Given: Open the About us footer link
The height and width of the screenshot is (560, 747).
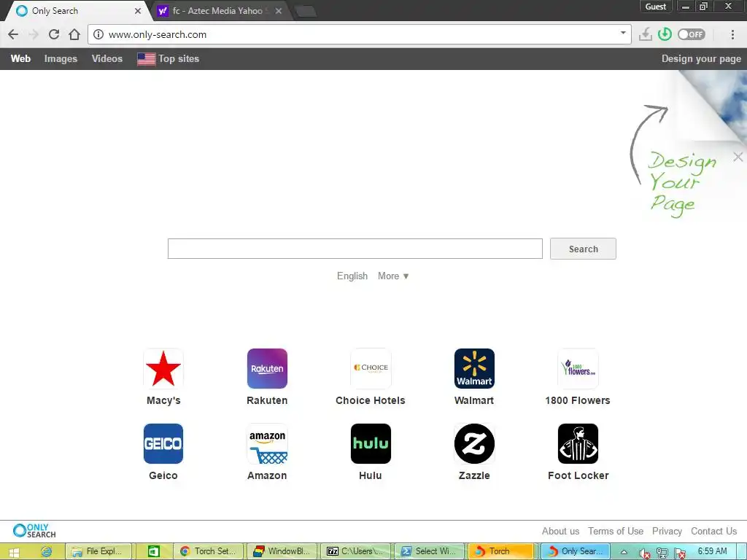Looking at the screenshot, I should point(560,531).
